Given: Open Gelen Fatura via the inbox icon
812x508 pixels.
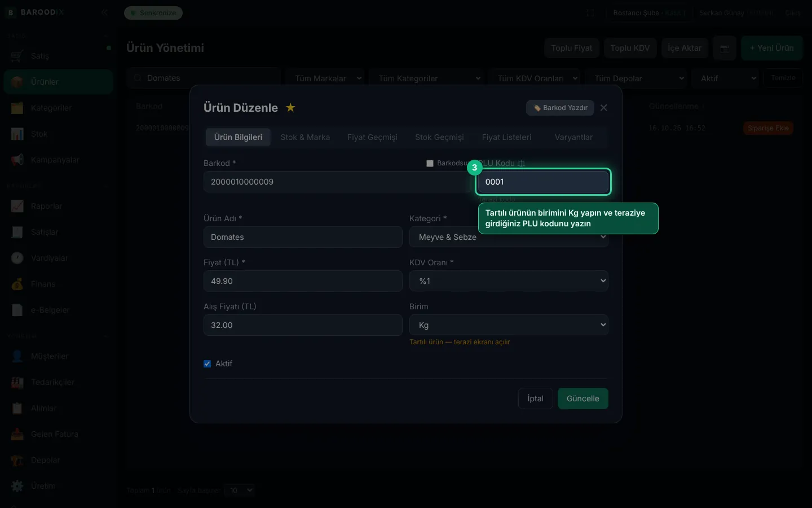Looking at the screenshot, I should point(17,434).
